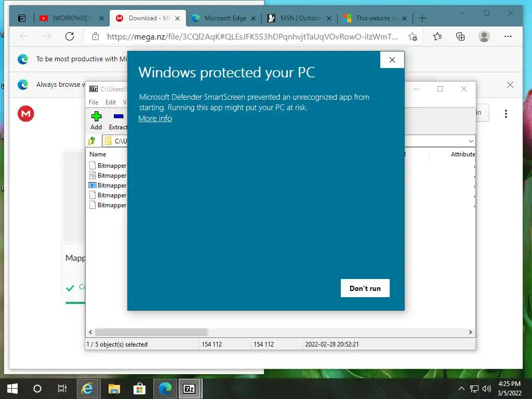The height and width of the screenshot is (399, 532).
Task: Open Edge Settings and more menu
Action: click(508, 36)
